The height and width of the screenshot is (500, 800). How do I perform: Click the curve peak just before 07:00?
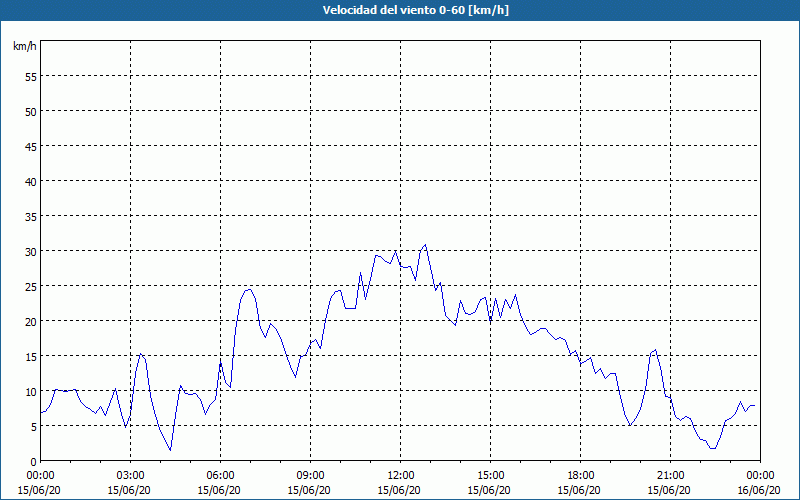coord(249,289)
